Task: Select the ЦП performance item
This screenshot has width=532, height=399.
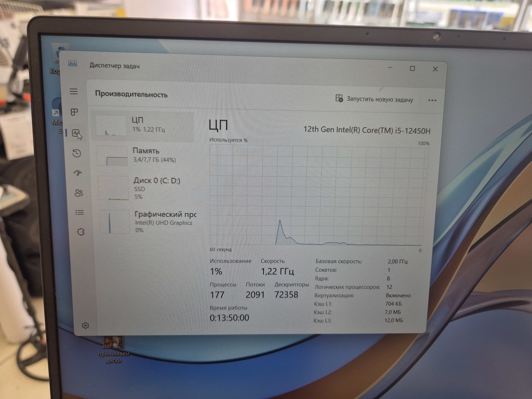Action: pyautogui.click(x=143, y=126)
